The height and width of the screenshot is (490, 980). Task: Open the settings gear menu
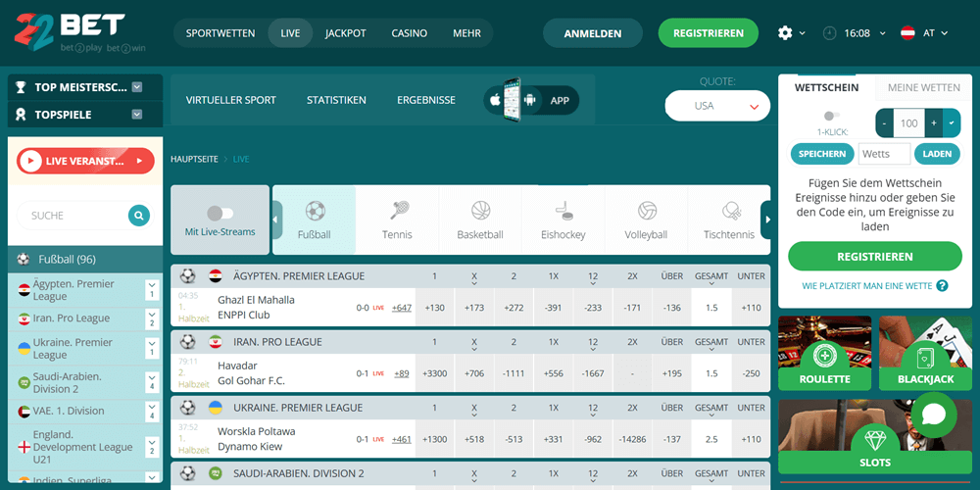coord(785,33)
